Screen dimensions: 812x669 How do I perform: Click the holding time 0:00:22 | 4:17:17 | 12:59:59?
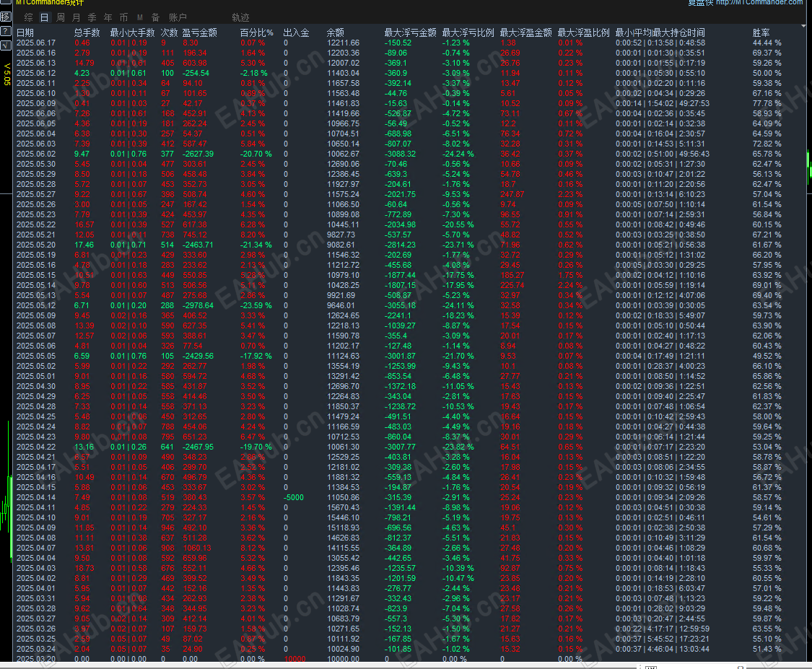pos(663,629)
